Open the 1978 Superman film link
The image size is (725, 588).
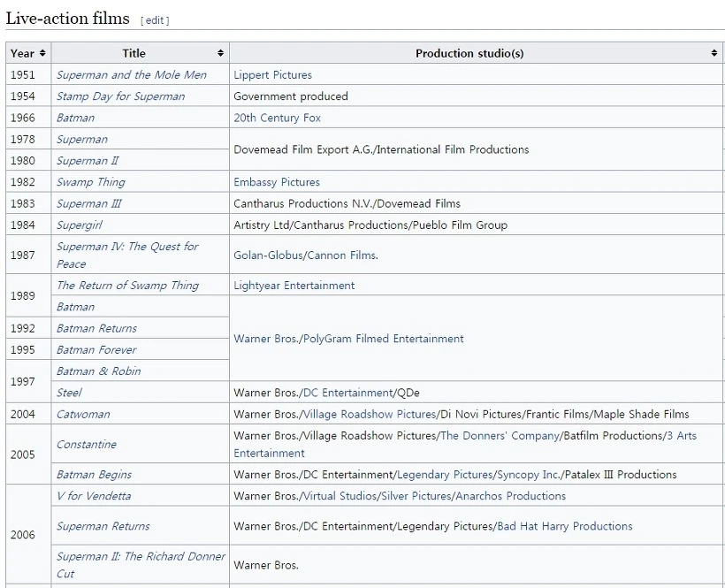82,139
